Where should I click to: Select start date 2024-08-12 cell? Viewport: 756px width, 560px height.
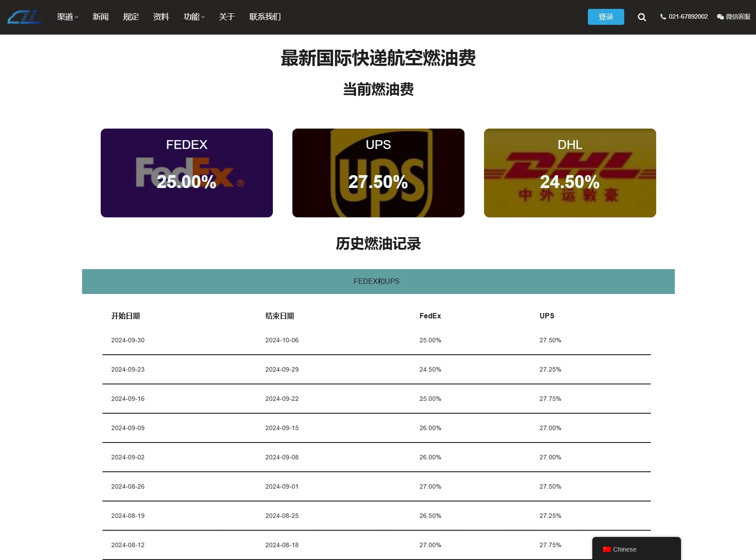(x=128, y=545)
